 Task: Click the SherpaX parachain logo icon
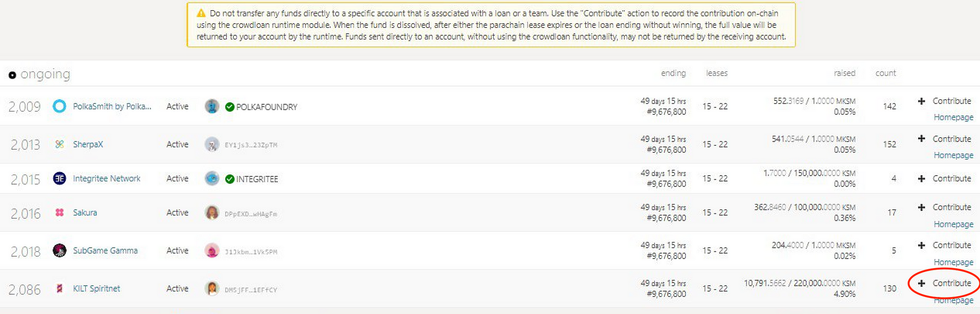pyautogui.click(x=59, y=144)
